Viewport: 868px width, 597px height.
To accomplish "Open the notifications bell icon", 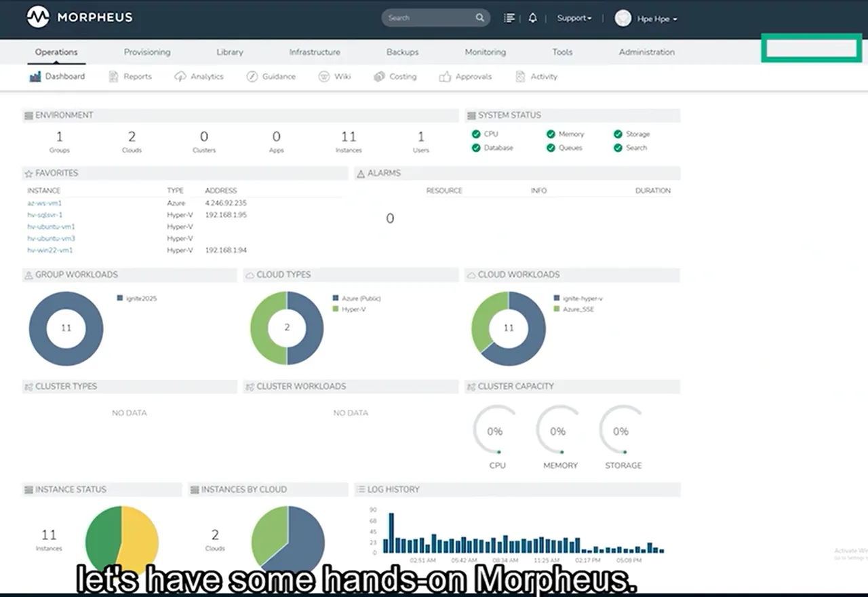I will pos(532,18).
